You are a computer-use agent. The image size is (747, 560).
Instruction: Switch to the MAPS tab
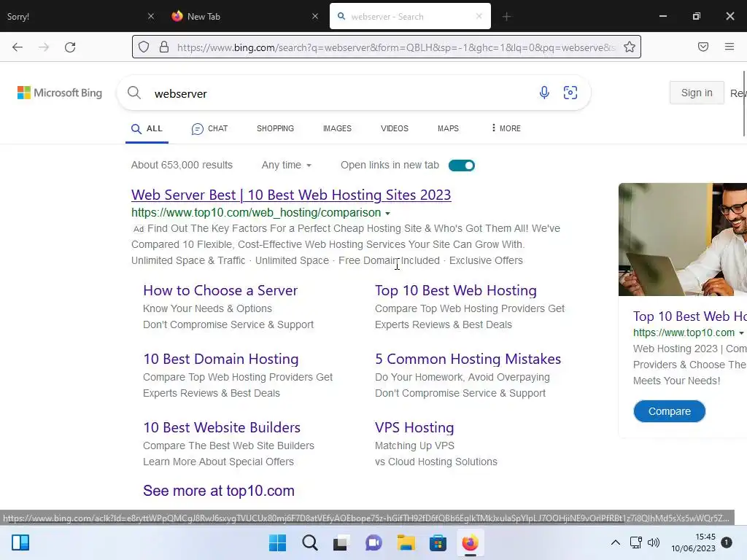(449, 128)
